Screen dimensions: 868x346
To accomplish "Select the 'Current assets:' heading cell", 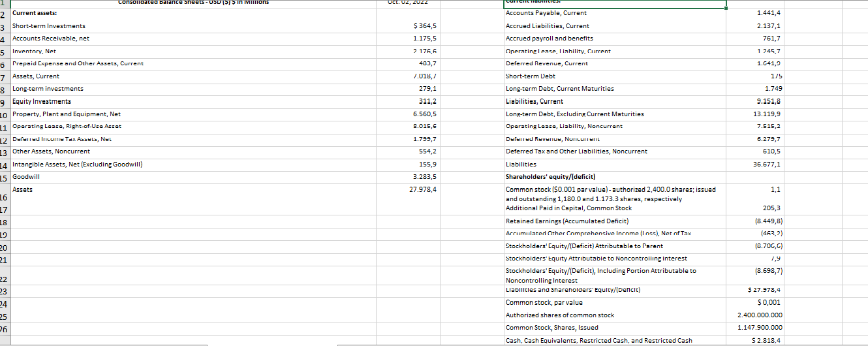I will [x=193, y=13].
